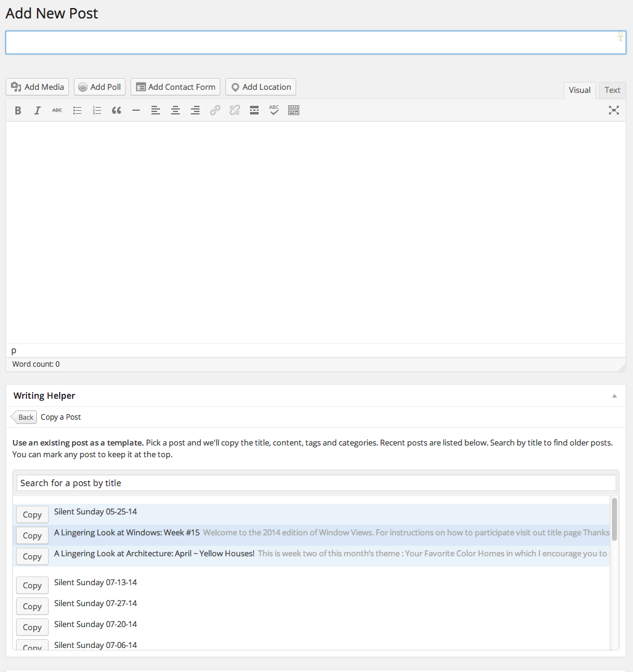Click the search for a post field
The height and width of the screenshot is (672, 633).
(316, 483)
